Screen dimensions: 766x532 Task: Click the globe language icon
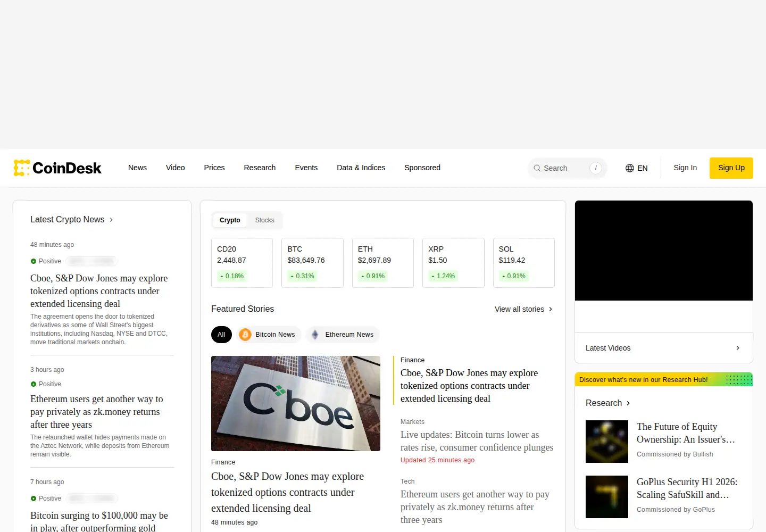coord(630,168)
